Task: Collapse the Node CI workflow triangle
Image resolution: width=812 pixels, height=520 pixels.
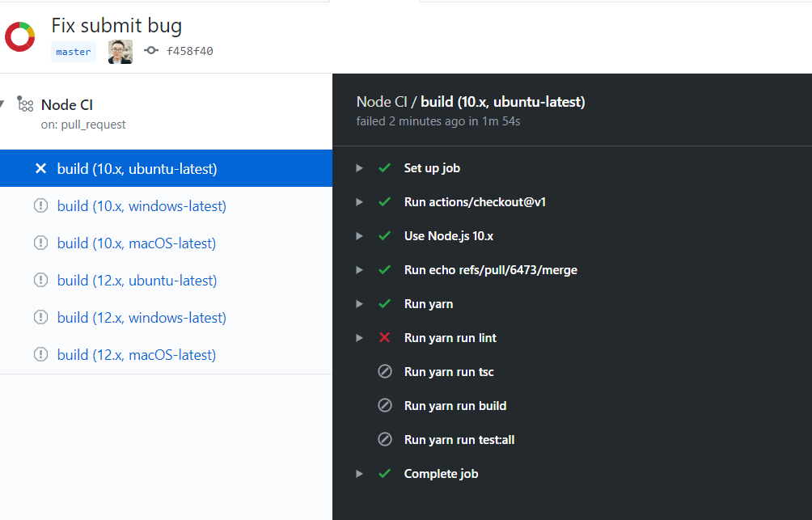Action: click(2, 104)
